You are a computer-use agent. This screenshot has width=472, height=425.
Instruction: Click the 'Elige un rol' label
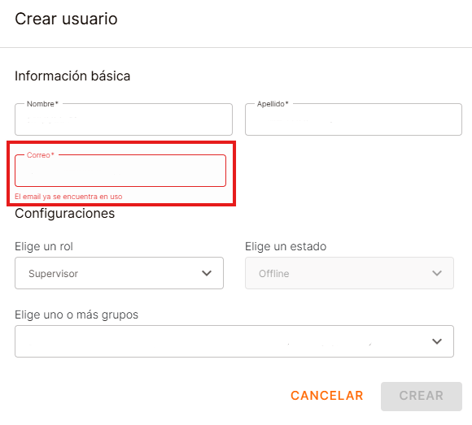click(44, 246)
